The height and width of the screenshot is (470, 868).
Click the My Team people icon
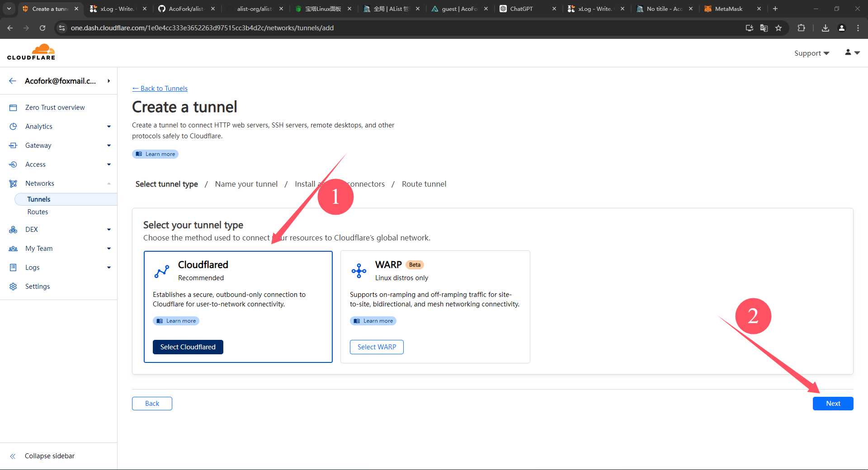[x=13, y=249]
